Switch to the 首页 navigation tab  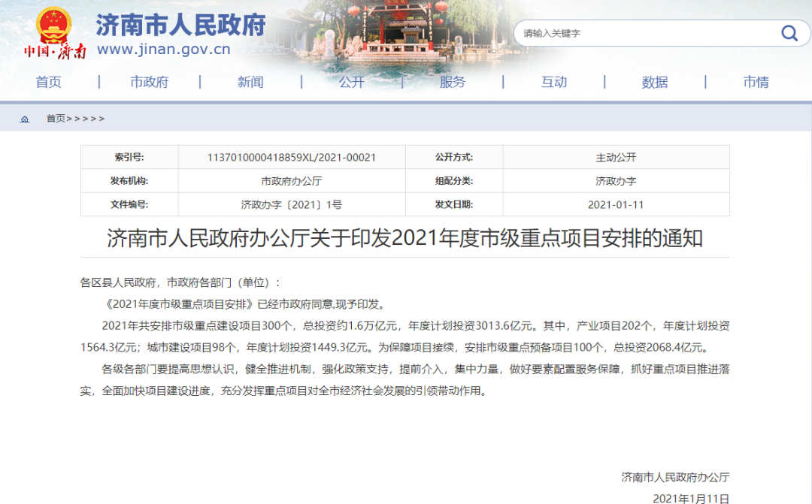click(x=48, y=82)
